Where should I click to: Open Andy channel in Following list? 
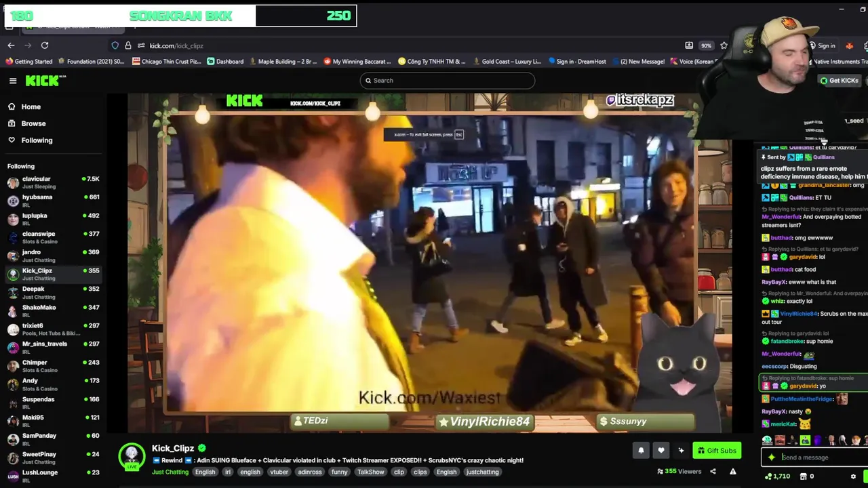[x=53, y=384]
